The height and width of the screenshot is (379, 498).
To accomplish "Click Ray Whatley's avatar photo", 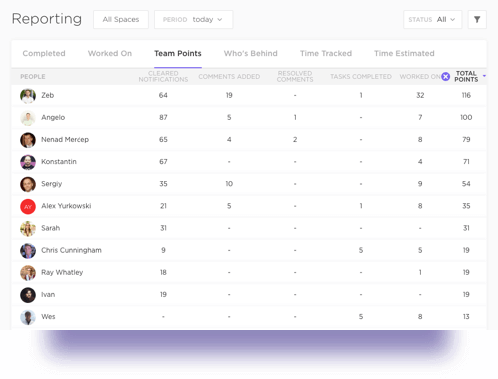I will click(28, 273).
